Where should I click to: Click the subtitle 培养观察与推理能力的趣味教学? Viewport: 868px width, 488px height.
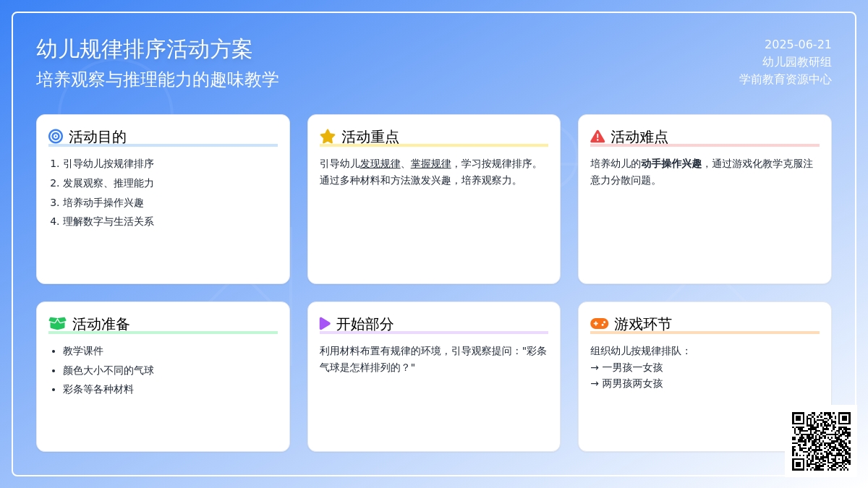point(158,80)
